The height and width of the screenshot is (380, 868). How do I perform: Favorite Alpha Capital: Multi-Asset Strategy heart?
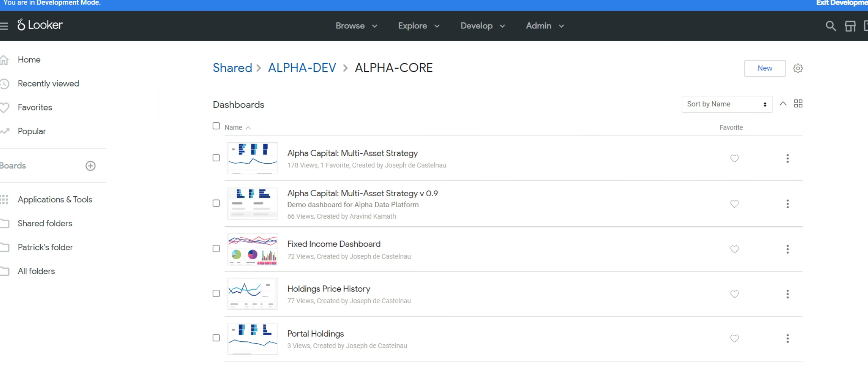[734, 159]
